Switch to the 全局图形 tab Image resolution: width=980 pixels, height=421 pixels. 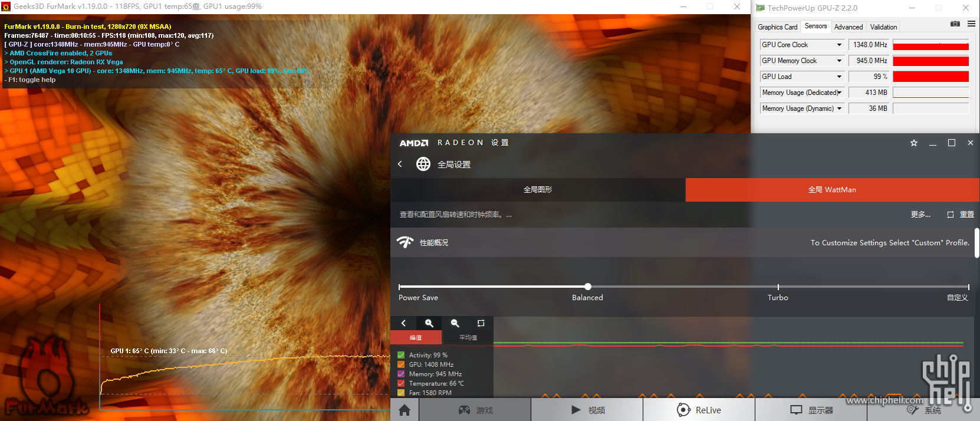538,190
